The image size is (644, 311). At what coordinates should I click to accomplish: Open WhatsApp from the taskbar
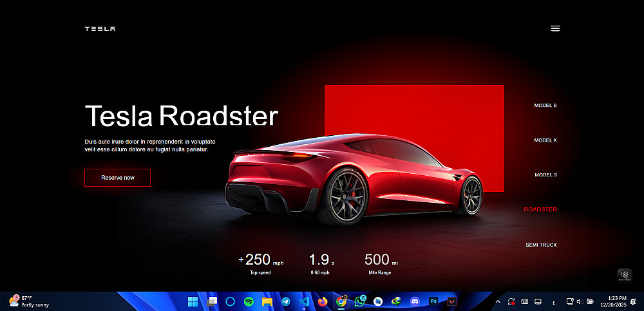click(360, 301)
